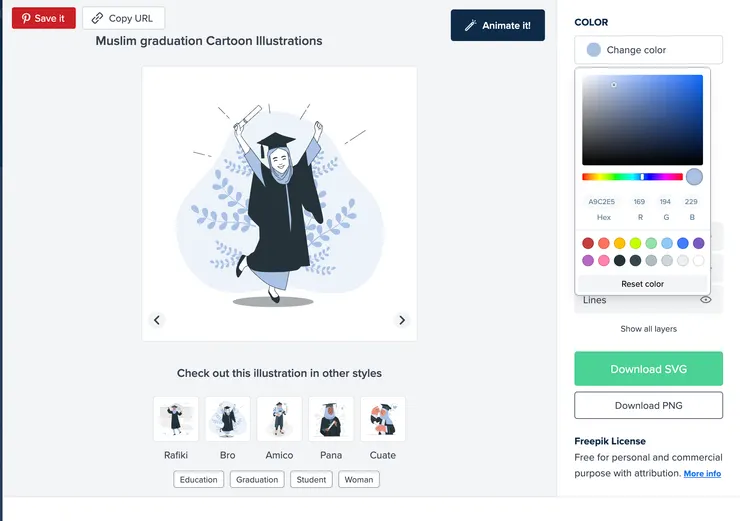Click the Education tag
This screenshot has height=521, width=740.
[198, 480]
